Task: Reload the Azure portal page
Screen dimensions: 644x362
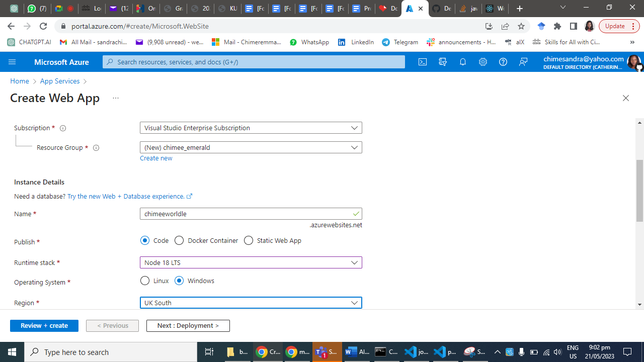Action: [x=43, y=26]
